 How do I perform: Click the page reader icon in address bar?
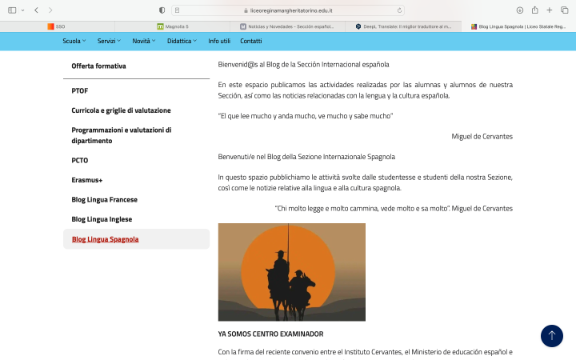[177, 10]
